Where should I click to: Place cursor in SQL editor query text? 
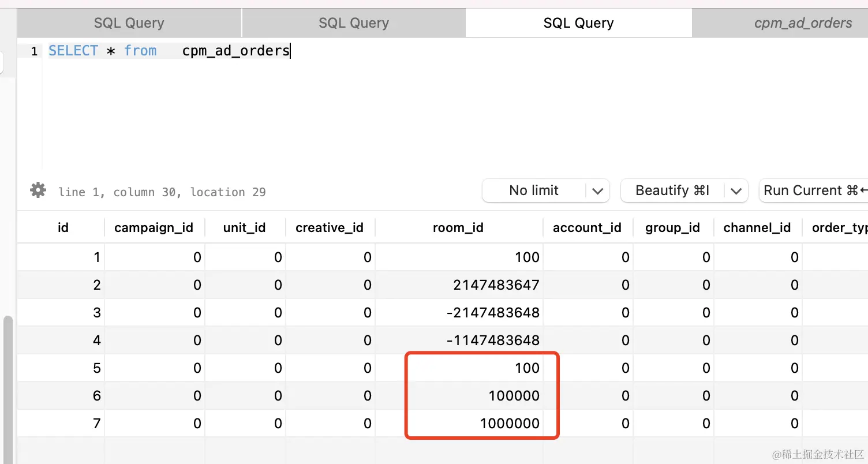169,51
